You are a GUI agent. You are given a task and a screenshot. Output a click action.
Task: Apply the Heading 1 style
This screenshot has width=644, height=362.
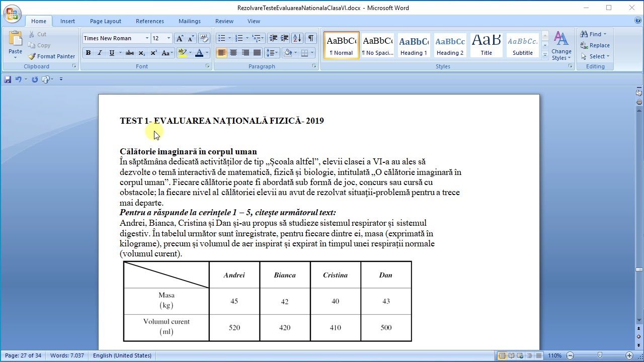(x=414, y=45)
